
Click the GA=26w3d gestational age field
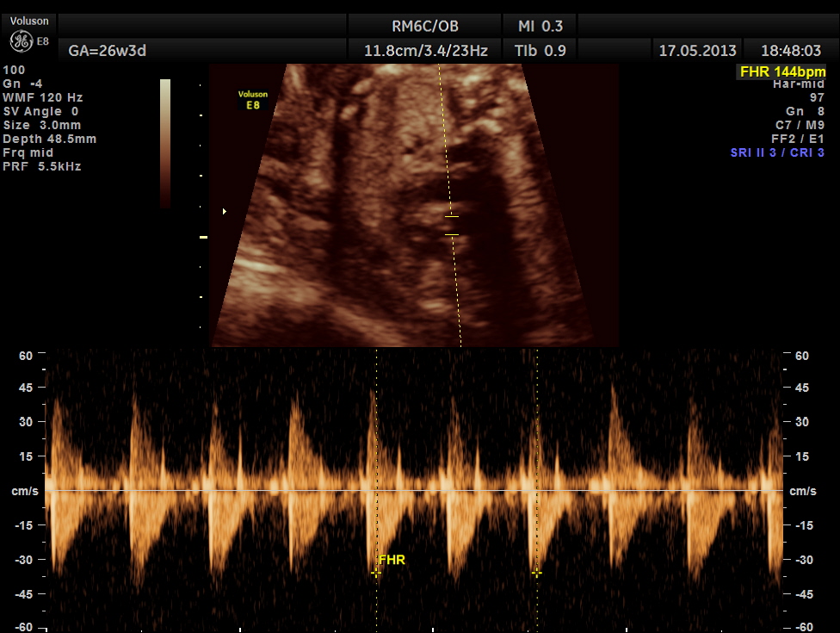[x=108, y=51]
